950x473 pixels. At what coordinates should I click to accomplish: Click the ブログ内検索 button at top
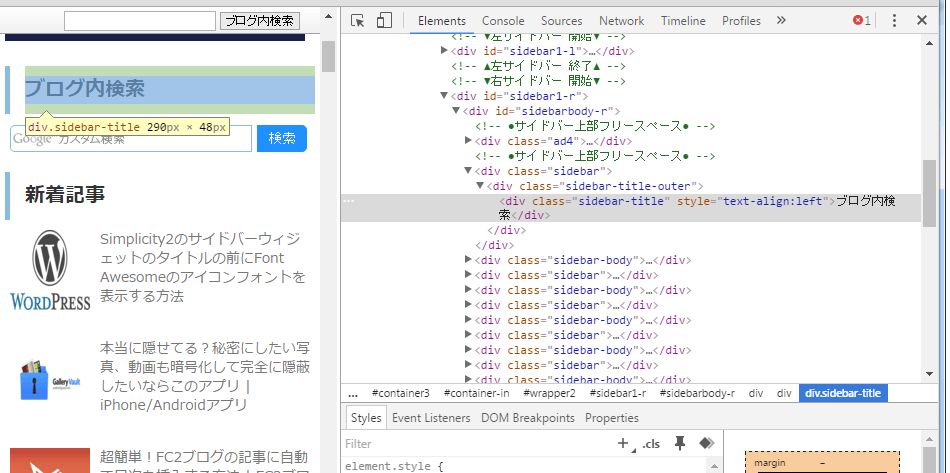(260, 21)
